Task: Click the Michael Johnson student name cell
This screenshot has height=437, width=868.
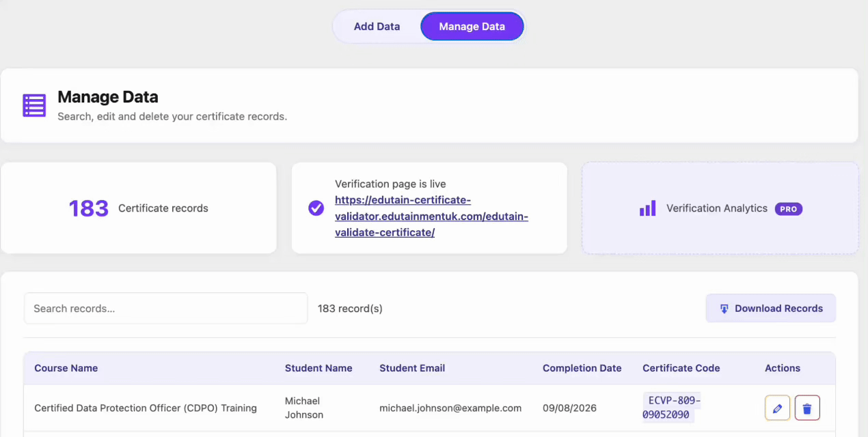Action: (x=304, y=408)
